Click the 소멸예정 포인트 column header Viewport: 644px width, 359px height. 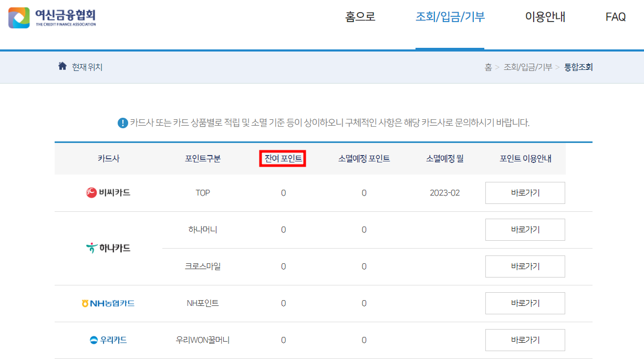(x=364, y=159)
